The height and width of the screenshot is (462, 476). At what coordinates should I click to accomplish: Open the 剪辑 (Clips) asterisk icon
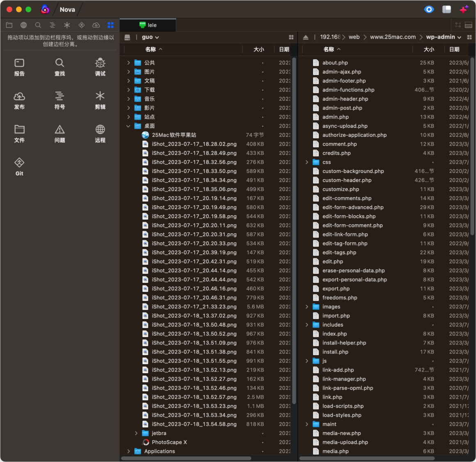(x=100, y=101)
